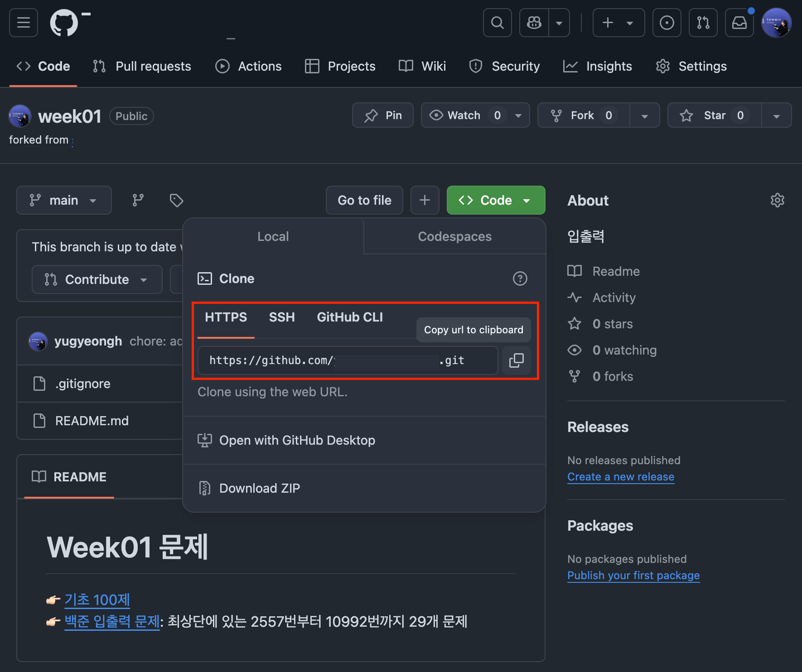Click the add file plus button
Screen dimensions: 802x672
click(x=425, y=200)
